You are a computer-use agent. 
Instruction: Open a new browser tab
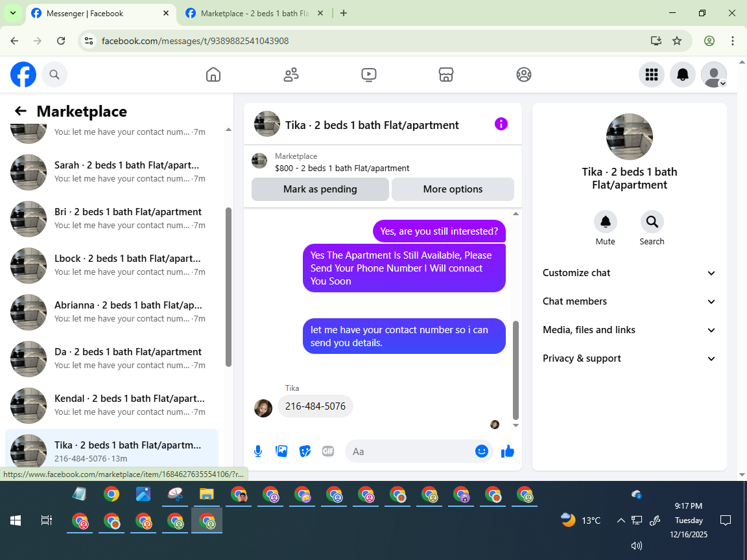point(344,14)
